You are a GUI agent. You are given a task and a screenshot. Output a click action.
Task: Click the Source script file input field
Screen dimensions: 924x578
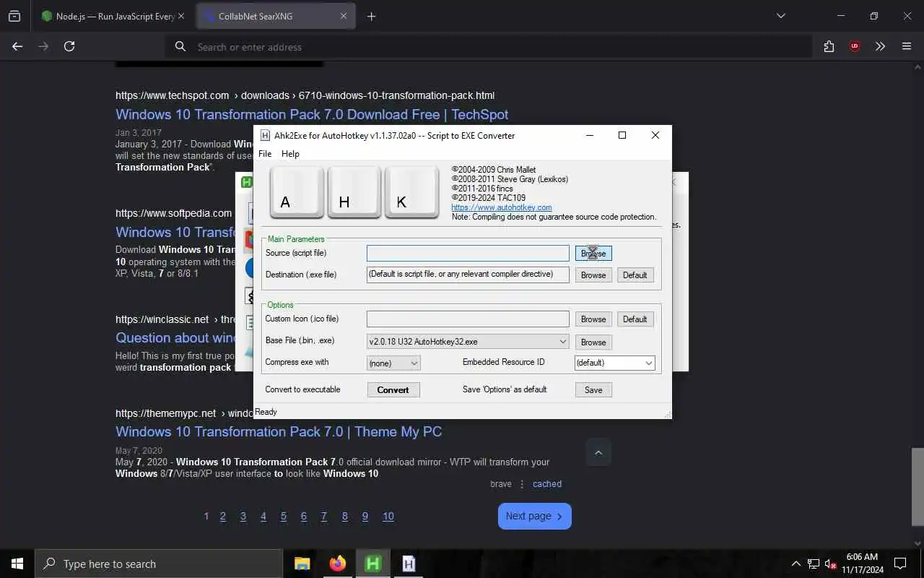468,253
